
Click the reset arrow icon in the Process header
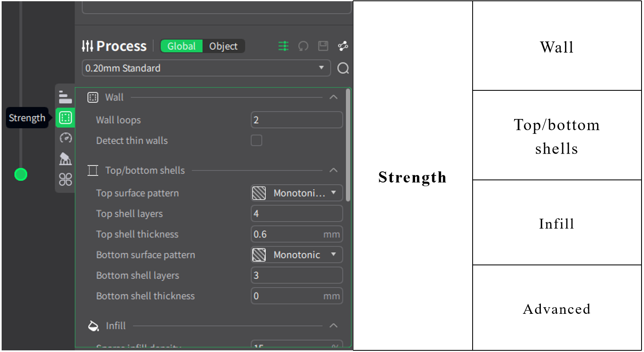(x=303, y=46)
